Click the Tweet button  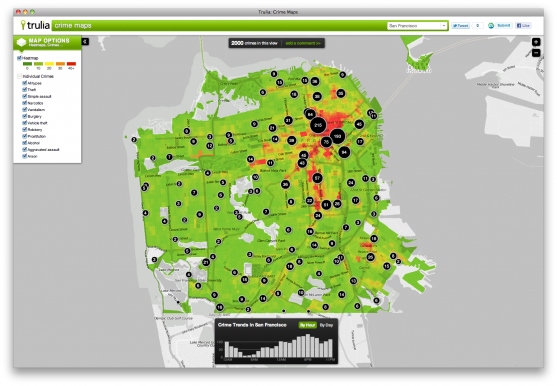point(460,26)
